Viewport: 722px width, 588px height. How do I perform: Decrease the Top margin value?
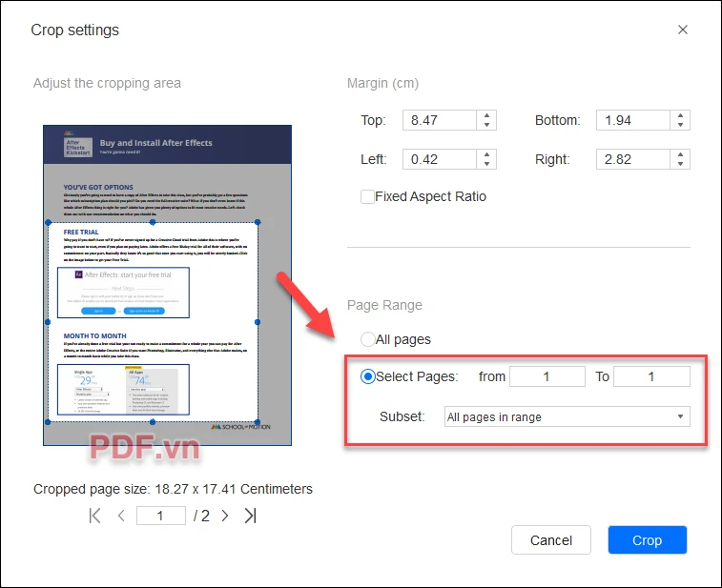pyautogui.click(x=486, y=125)
